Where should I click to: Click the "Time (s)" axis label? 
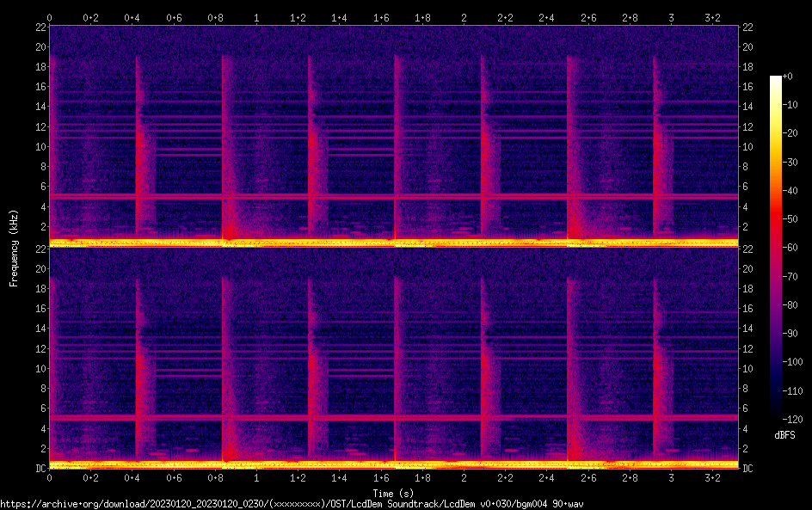[x=393, y=493]
